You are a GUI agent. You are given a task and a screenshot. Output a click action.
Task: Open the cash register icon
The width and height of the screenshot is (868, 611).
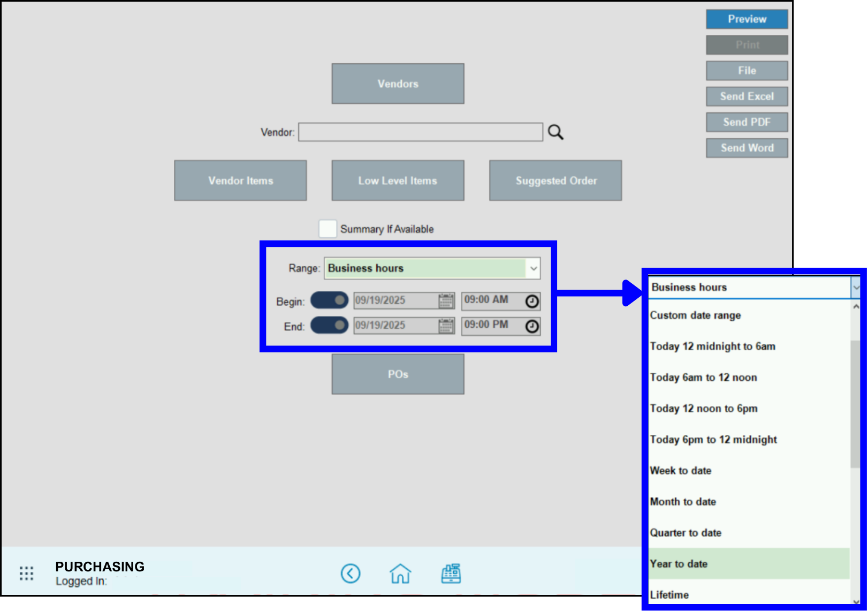click(451, 574)
